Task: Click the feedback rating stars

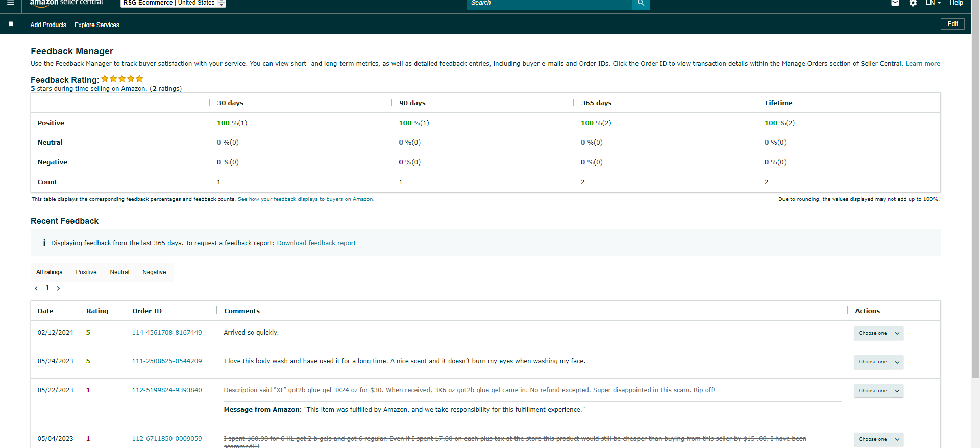Action: pyautogui.click(x=122, y=79)
